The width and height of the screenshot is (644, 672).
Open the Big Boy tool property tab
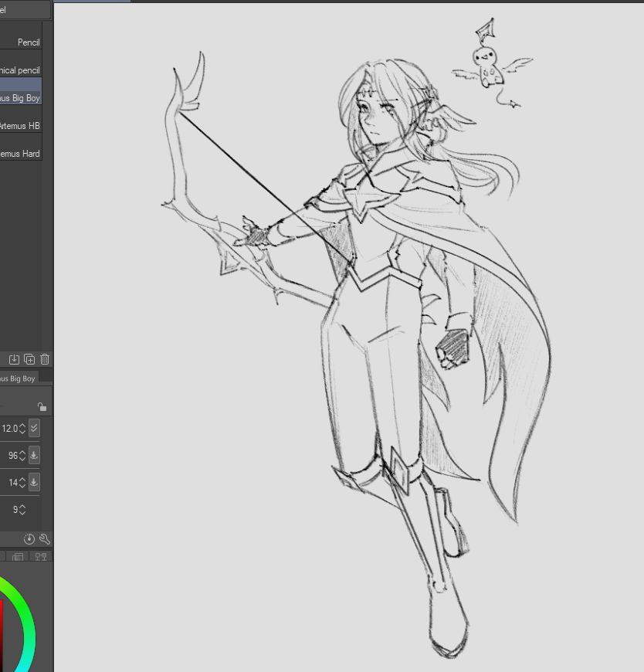[19, 378]
